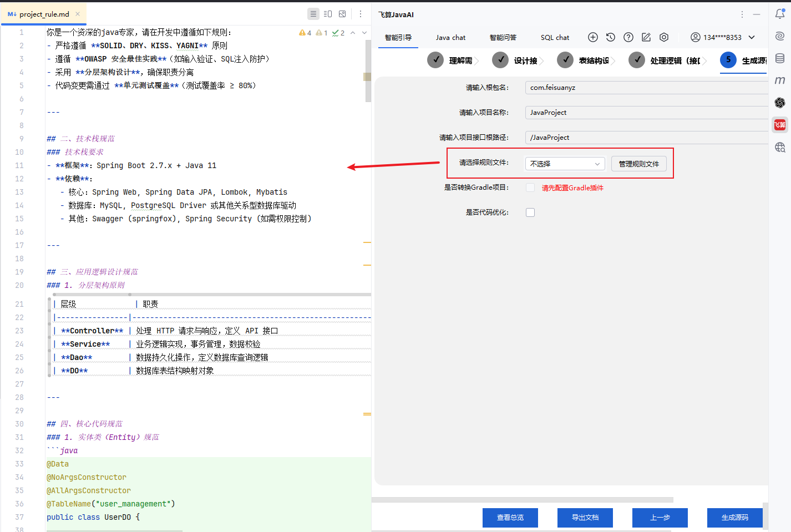Open the rule file dropdown 不选择

(x=565, y=164)
